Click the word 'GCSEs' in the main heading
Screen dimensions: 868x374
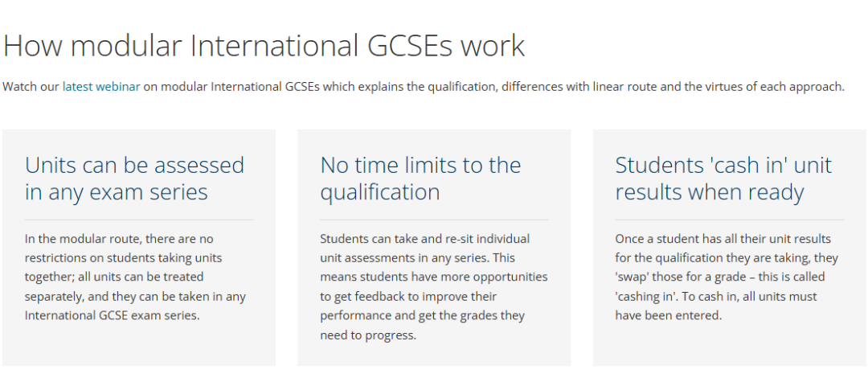(407, 46)
